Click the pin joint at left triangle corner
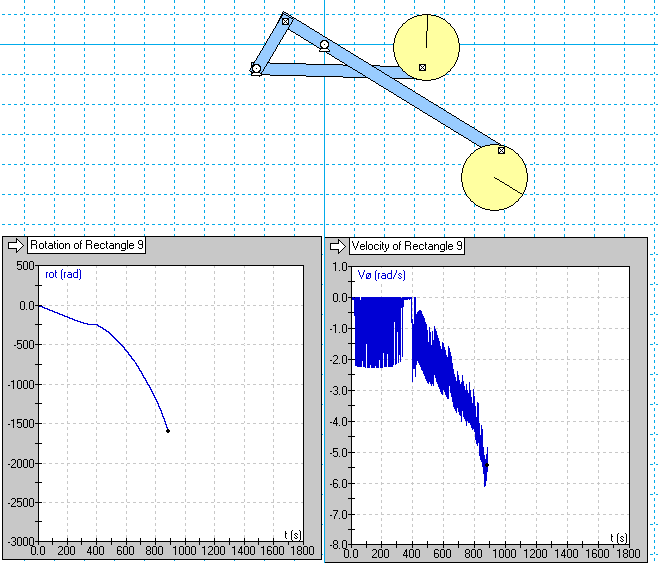 coord(256,69)
